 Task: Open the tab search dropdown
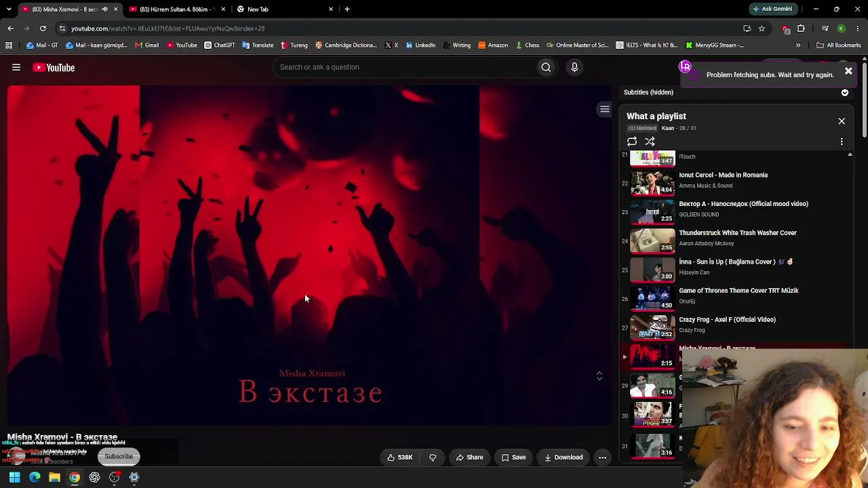[x=9, y=9]
